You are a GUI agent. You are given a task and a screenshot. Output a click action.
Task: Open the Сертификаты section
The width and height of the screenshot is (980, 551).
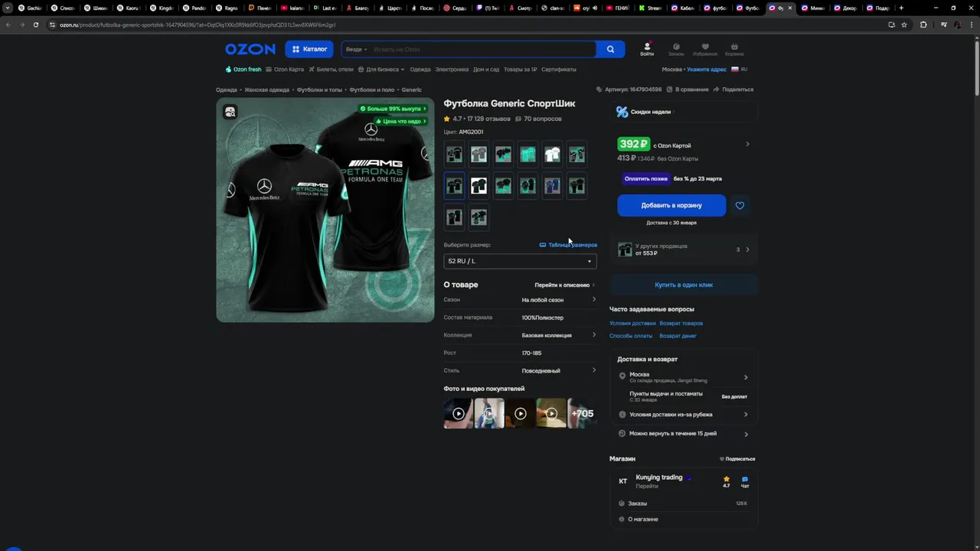pyautogui.click(x=559, y=70)
